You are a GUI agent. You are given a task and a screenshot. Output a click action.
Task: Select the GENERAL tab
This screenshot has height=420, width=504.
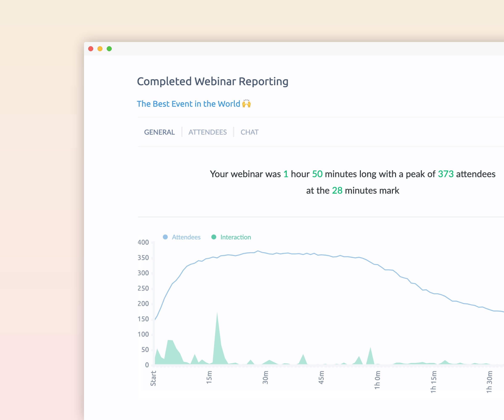pos(159,132)
